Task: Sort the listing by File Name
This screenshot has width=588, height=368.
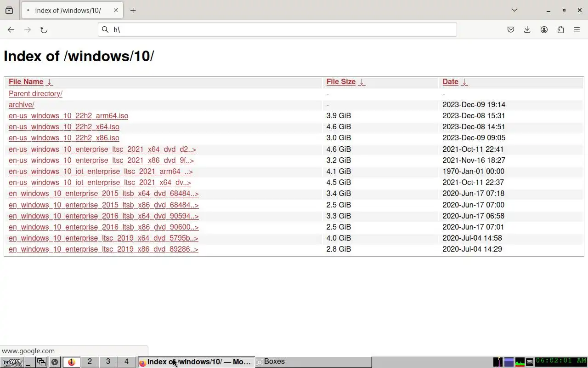Action: click(26, 82)
